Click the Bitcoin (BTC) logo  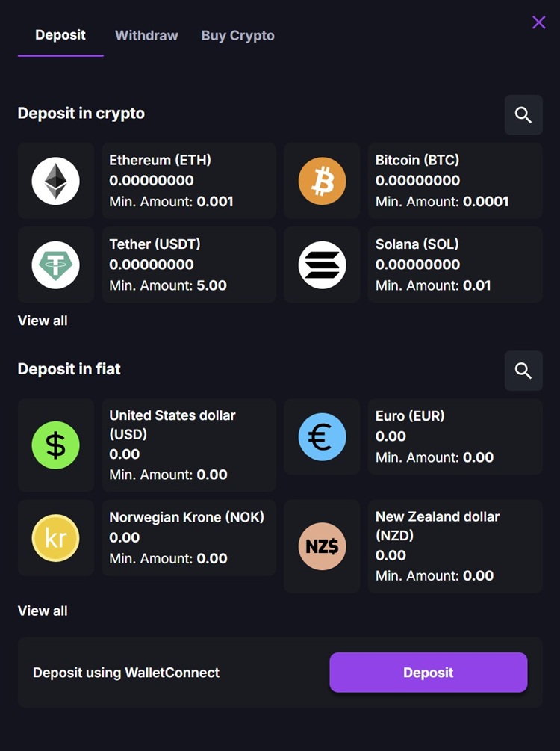(321, 180)
